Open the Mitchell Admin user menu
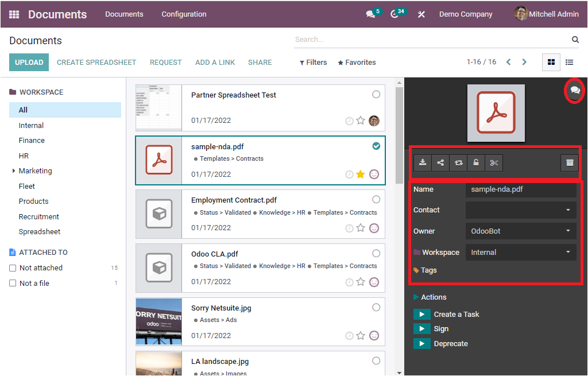Screen dimensions: 588x376 (x=547, y=14)
